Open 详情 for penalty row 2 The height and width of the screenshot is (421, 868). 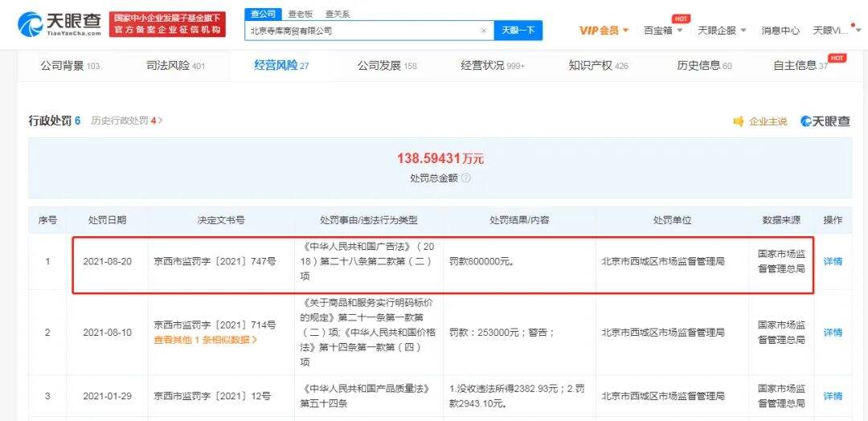(833, 332)
